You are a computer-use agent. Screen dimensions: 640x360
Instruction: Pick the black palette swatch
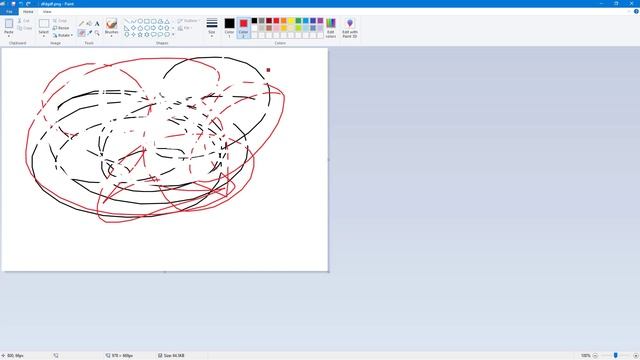click(x=254, y=20)
